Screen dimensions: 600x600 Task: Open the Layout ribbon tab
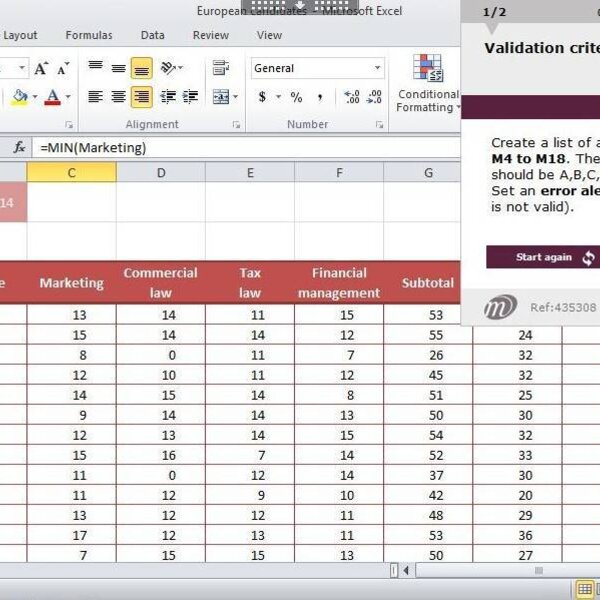click(20, 35)
